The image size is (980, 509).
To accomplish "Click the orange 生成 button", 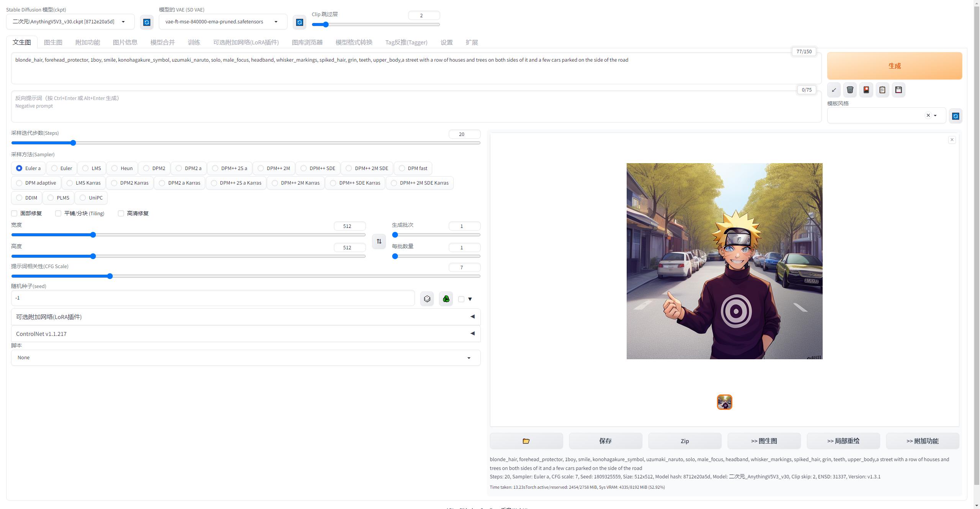I will coord(894,66).
